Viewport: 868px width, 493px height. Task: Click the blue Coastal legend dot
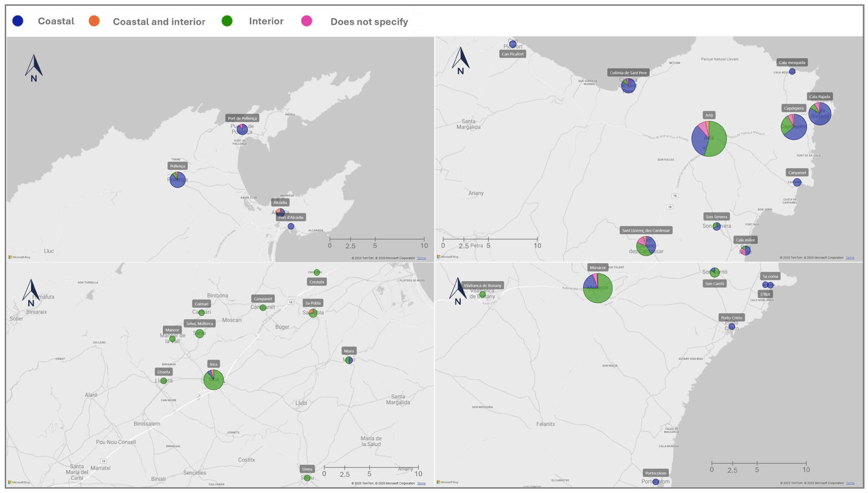pyautogui.click(x=18, y=21)
